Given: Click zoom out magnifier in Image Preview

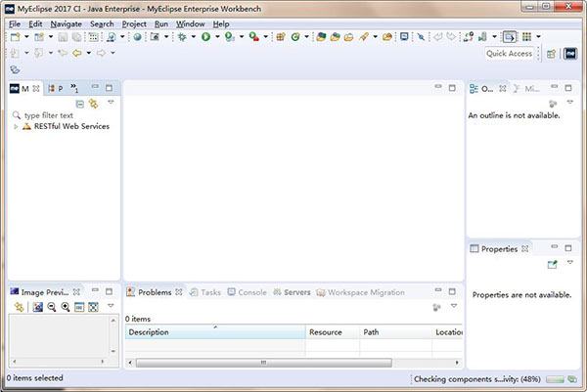Looking at the screenshot, I should 52,307.
